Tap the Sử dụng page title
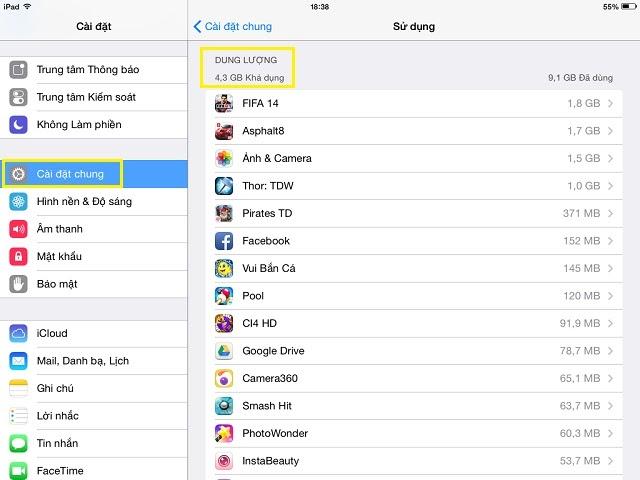This screenshot has height=480, width=640. (414, 27)
